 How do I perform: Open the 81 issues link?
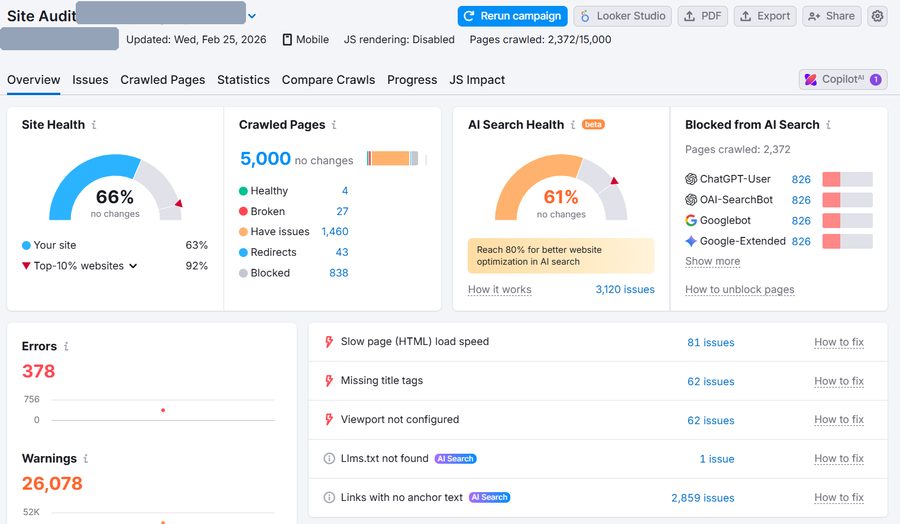click(711, 343)
